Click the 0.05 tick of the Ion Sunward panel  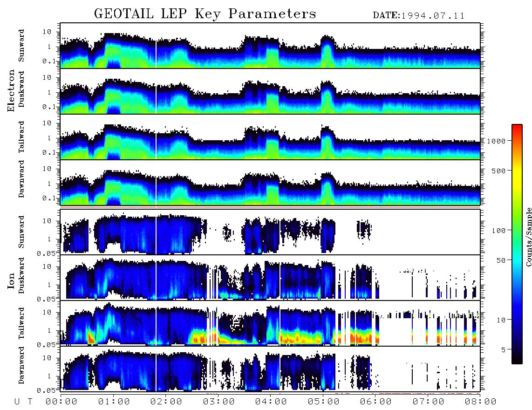point(47,253)
